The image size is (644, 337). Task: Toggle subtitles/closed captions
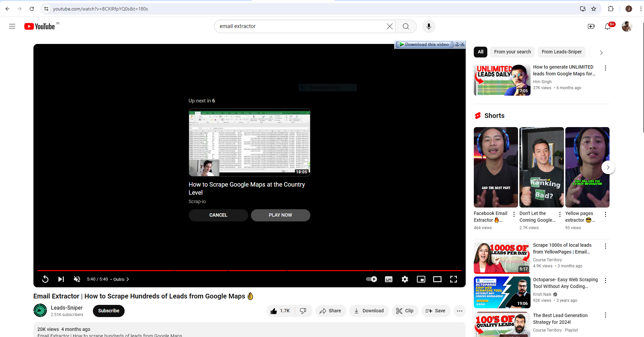coord(389,279)
